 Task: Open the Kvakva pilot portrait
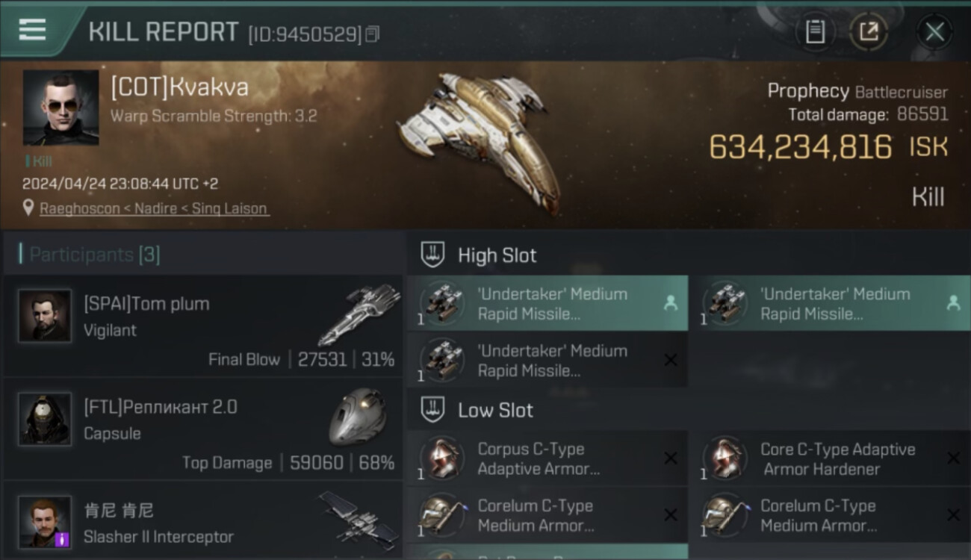pyautogui.click(x=61, y=108)
